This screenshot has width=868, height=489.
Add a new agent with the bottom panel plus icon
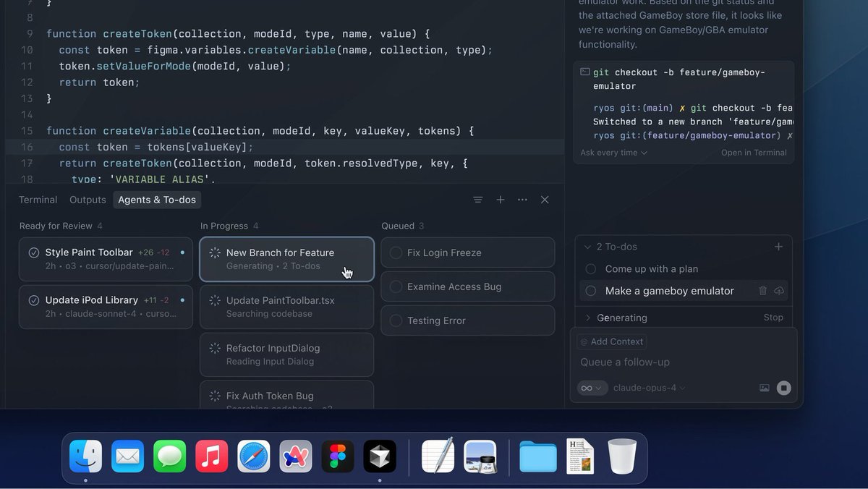coord(501,200)
